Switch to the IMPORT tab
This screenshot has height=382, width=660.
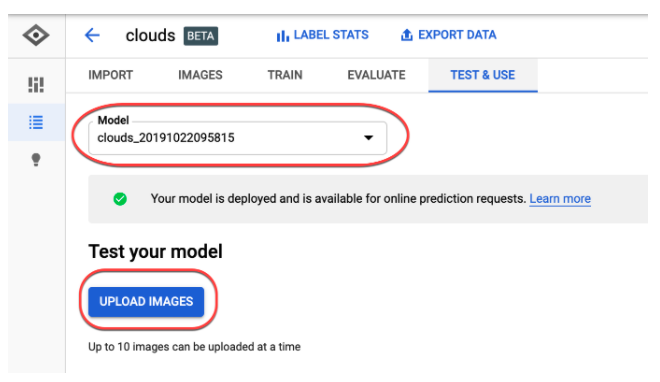click(110, 75)
